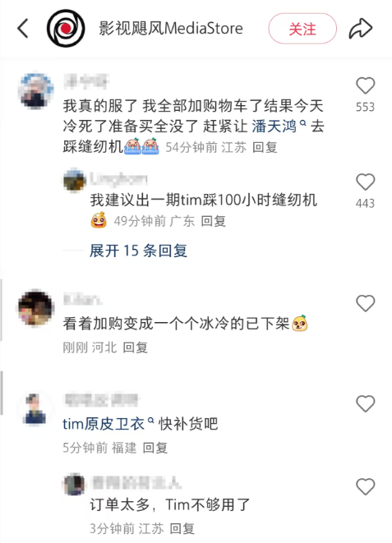Go back using the left arrow icon
Screen dimensions: 392x543
click(23, 29)
